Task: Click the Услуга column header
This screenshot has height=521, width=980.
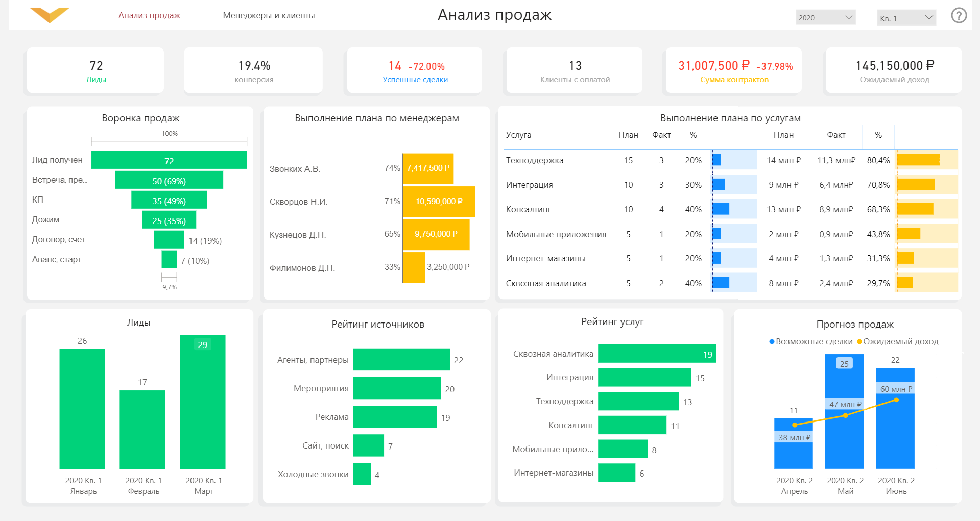Action: click(x=518, y=135)
